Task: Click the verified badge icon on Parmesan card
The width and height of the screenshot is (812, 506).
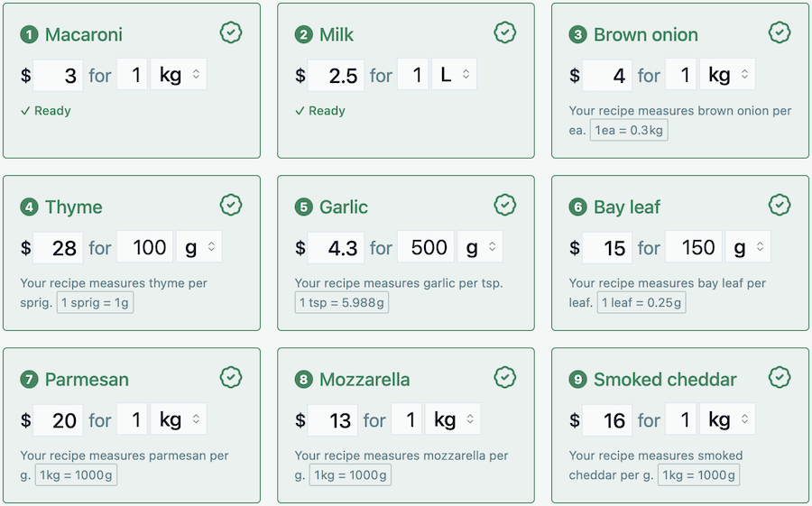Action: pos(231,377)
